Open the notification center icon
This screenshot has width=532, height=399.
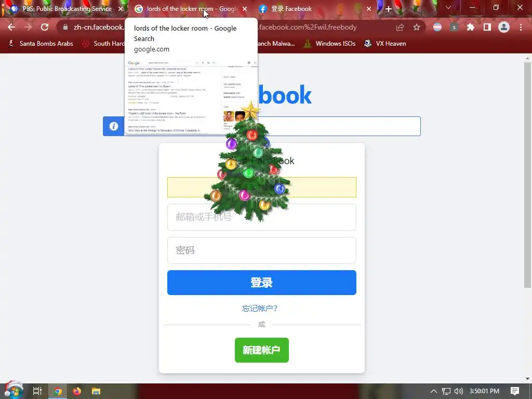pyautogui.click(x=515, y=391)
